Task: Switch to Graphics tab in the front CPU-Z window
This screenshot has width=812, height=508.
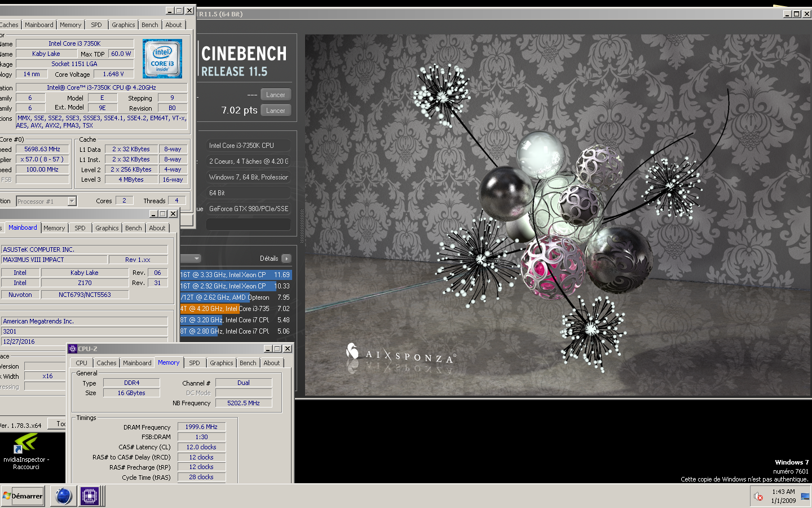Action: (x=221, y=363)
